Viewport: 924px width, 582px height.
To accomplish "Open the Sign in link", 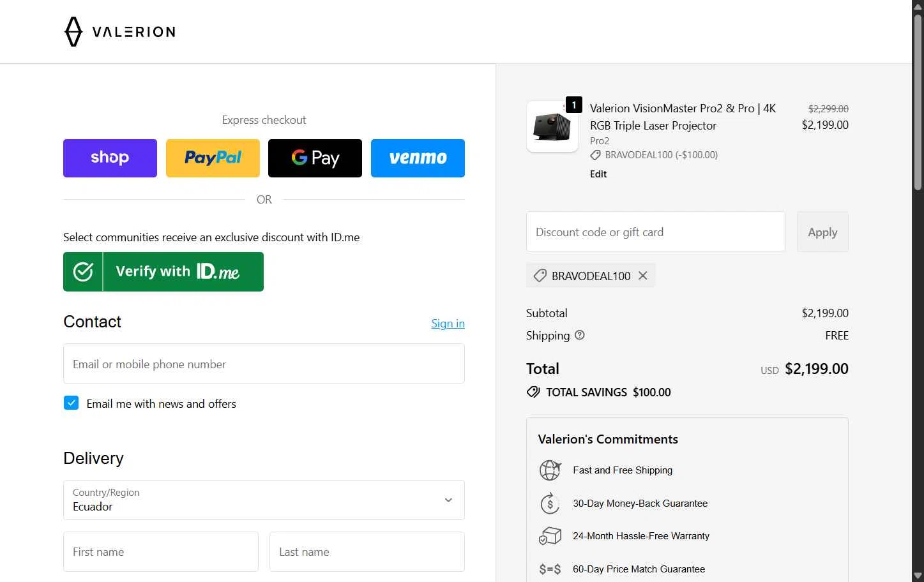I will [448, 324].
